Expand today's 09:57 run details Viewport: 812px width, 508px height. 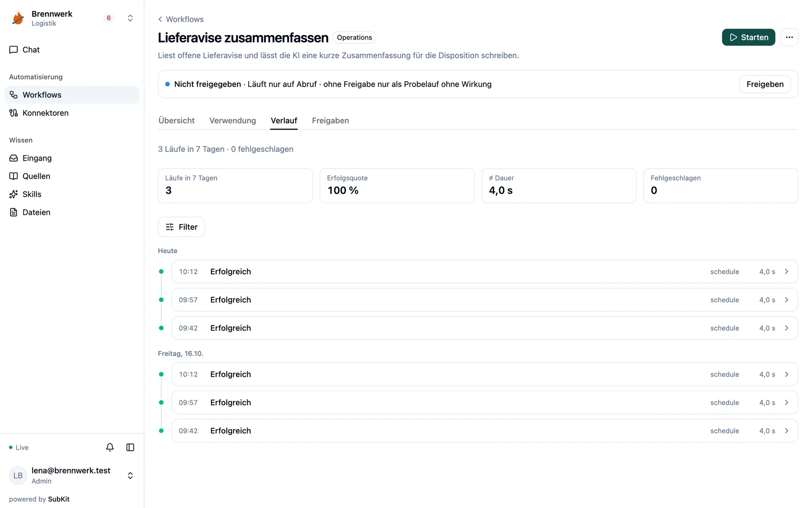[x=485, y=300]
